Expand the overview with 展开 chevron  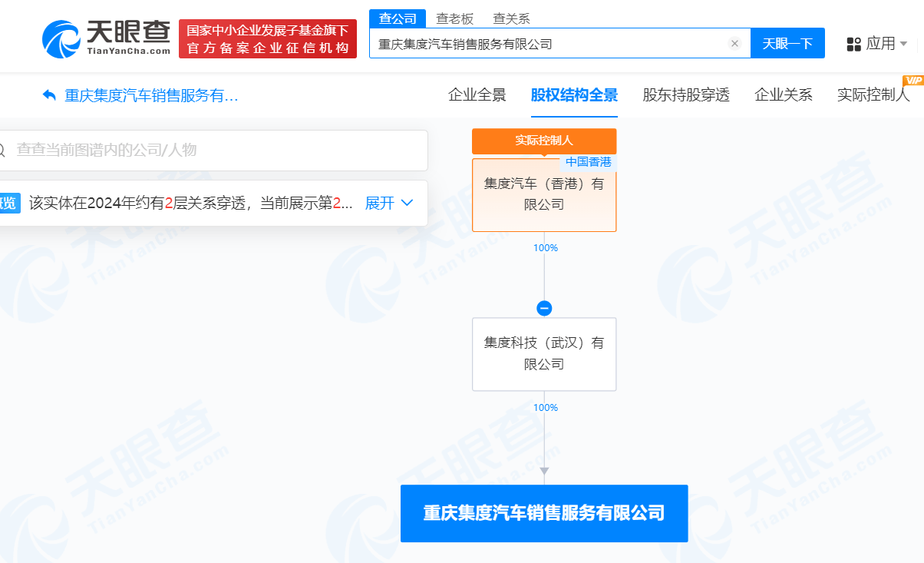390,203
